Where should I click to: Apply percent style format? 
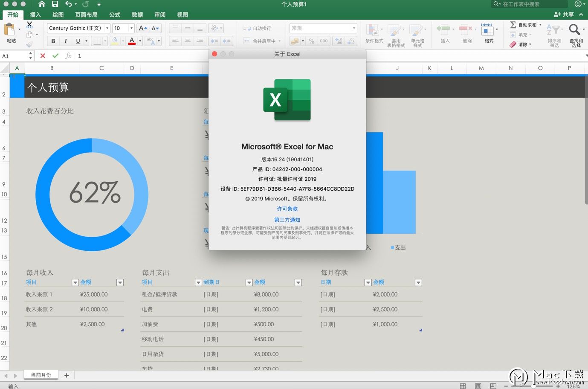pyautogui.click(x=312, y=41)
